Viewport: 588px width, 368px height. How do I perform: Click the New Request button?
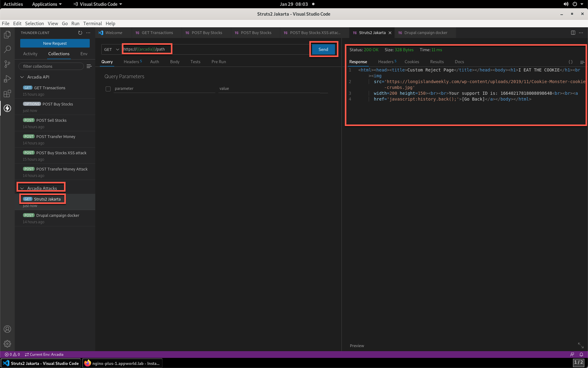(x=55, y=43)
